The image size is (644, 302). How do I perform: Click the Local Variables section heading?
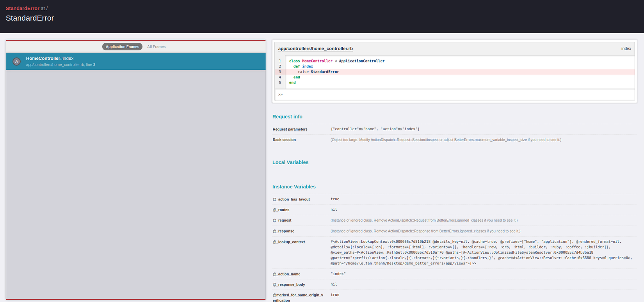tap(290, 162)
